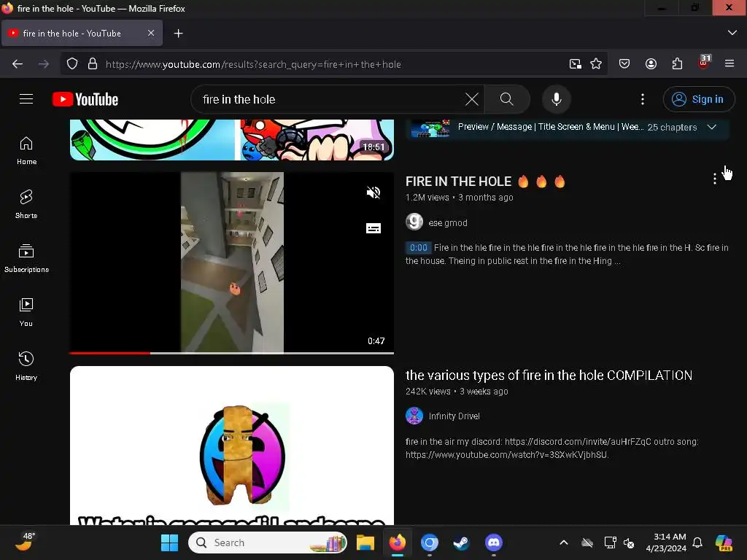Select the fire in the hole YouTube tab
The width and height of the screenshot is (747, 560).
pyautogui.click(x=82, y=33)
